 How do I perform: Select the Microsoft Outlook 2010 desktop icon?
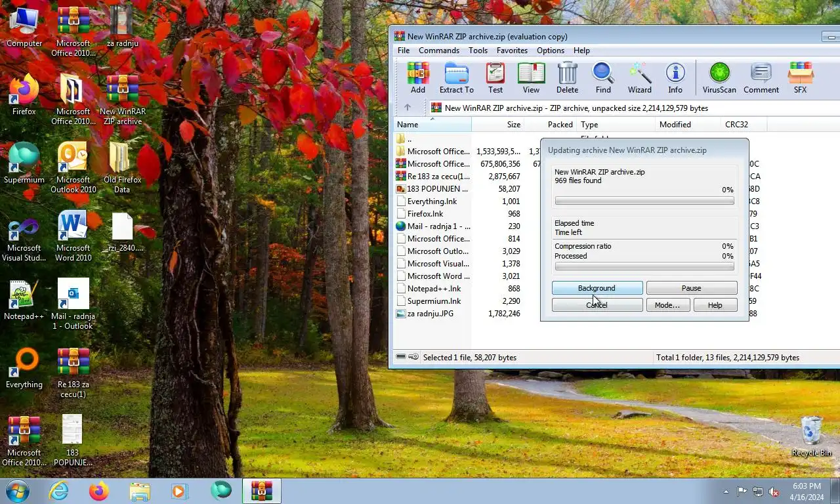pyautogui.click(x=73, y=168)
